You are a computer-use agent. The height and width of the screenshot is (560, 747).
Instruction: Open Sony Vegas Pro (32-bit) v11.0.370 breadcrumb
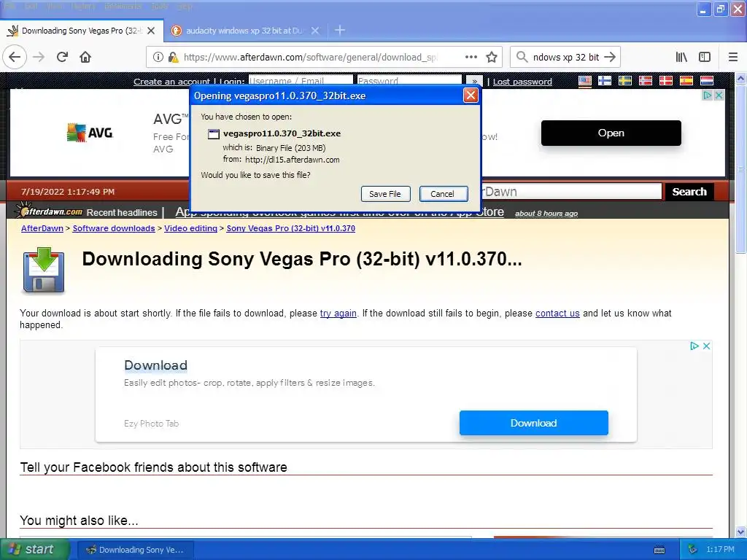point(290,228)
